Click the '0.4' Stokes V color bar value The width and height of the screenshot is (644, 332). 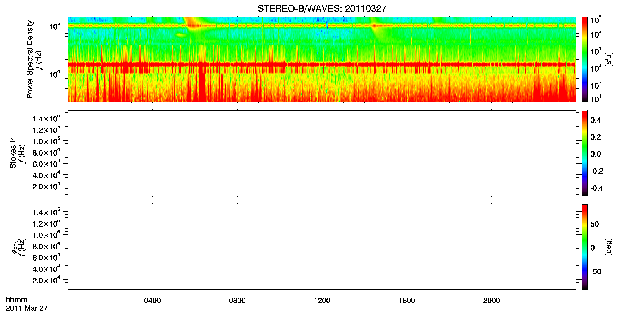(595, 120)
